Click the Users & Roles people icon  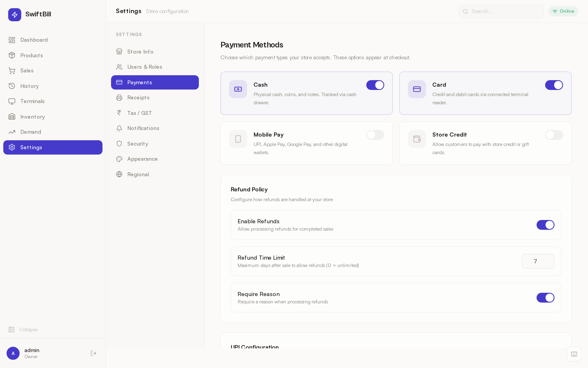pos(119,67)
